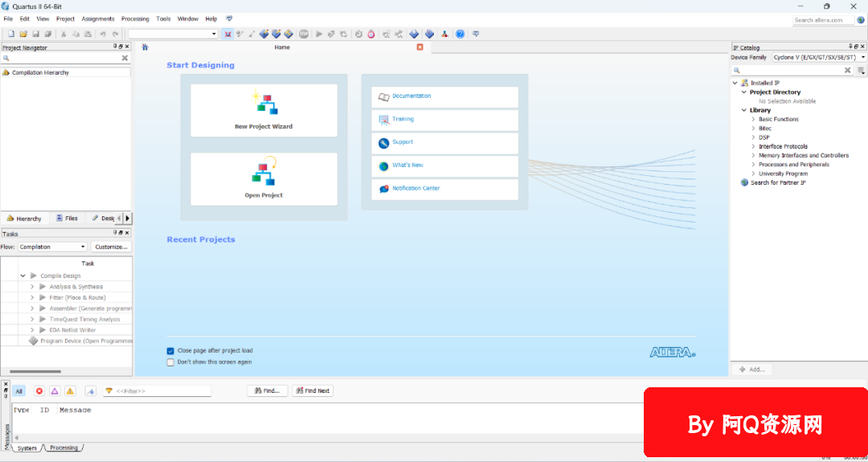Viewport: 868px width, 462px height.
Task: Click the Tasks panel horizontal scrollbar
Action: pyautogui.click(x=35, y=371)
